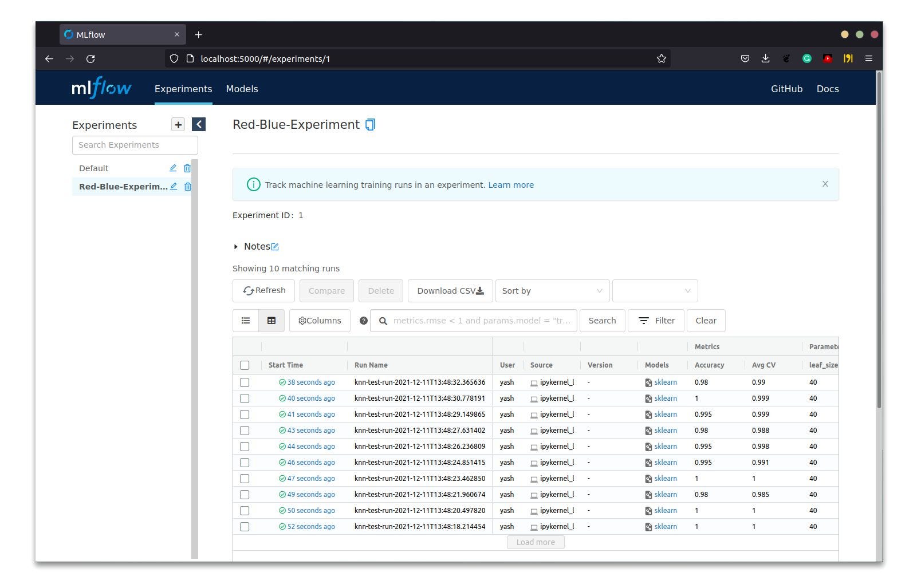
Task: Switch to grid table view icon
Action: coord(271,321)
